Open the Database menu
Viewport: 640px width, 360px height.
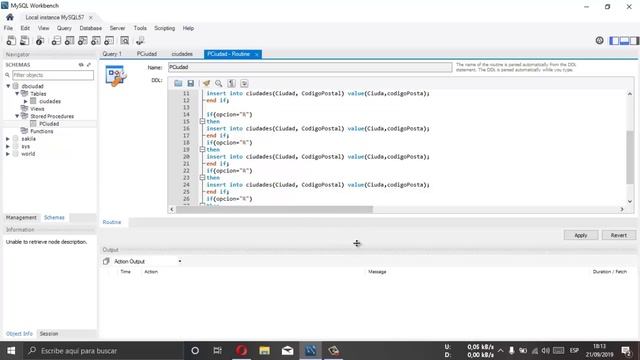click(91, 28)
